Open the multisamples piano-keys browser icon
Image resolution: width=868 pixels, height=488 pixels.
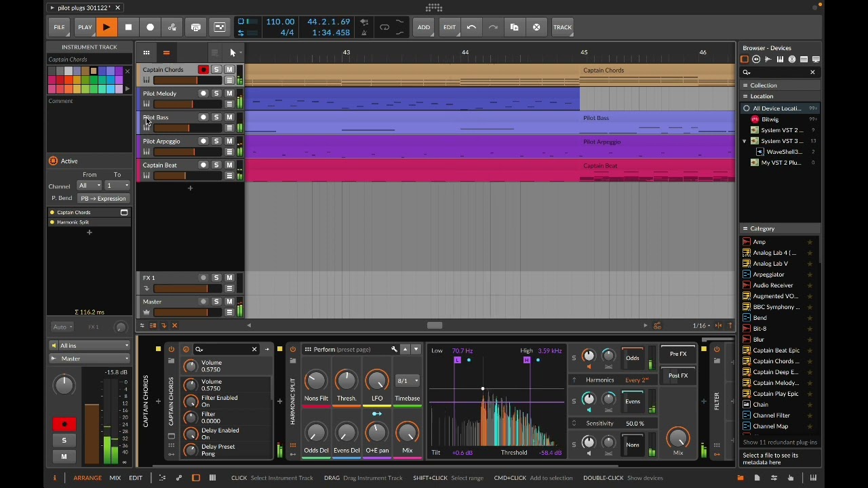coord(780,60)
